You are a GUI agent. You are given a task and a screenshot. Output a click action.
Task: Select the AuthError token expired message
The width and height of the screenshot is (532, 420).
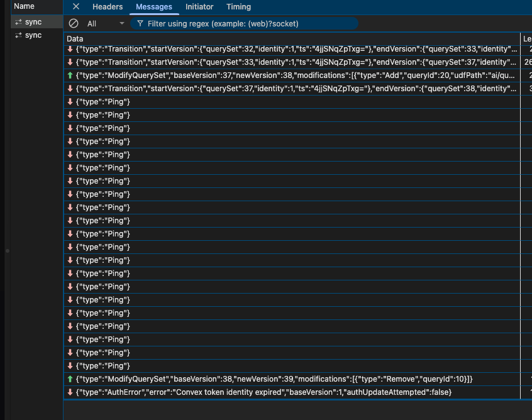292,392
